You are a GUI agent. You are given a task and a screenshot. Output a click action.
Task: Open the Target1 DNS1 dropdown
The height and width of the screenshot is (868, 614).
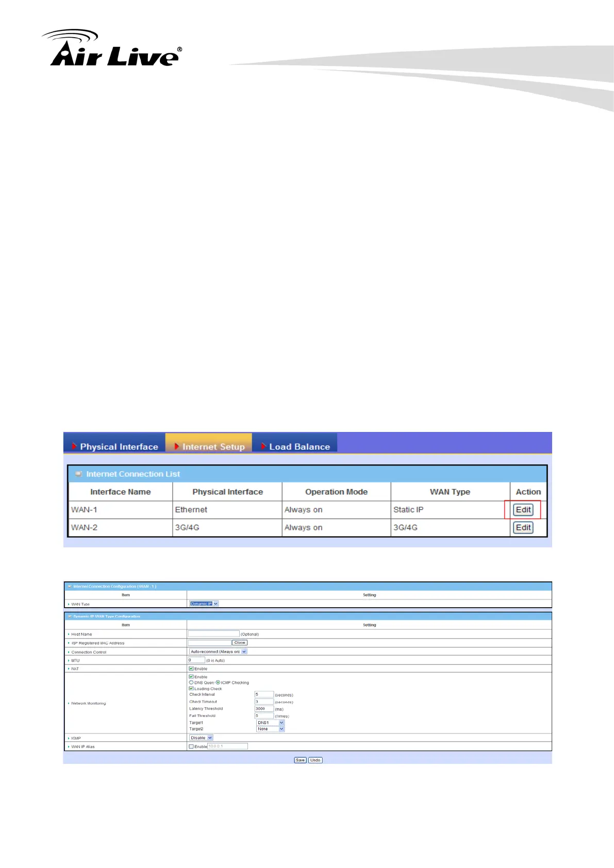tap(271, 723)
